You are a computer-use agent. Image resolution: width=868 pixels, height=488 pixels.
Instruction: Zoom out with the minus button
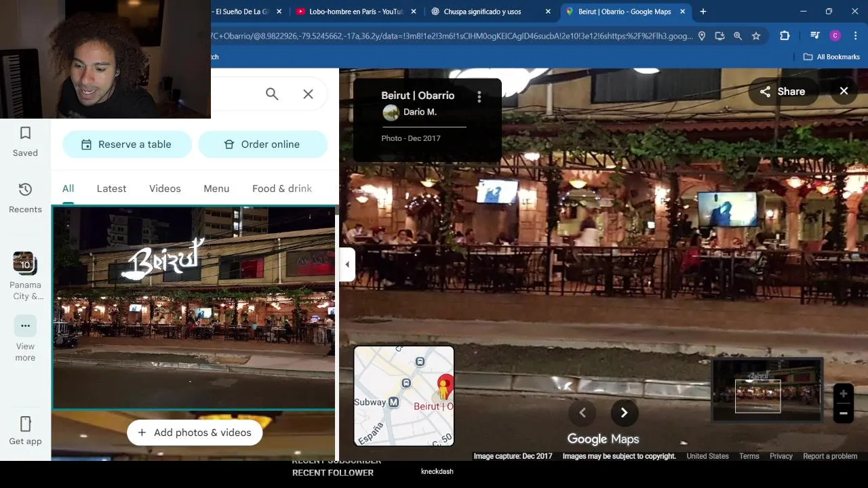(843, 413)
